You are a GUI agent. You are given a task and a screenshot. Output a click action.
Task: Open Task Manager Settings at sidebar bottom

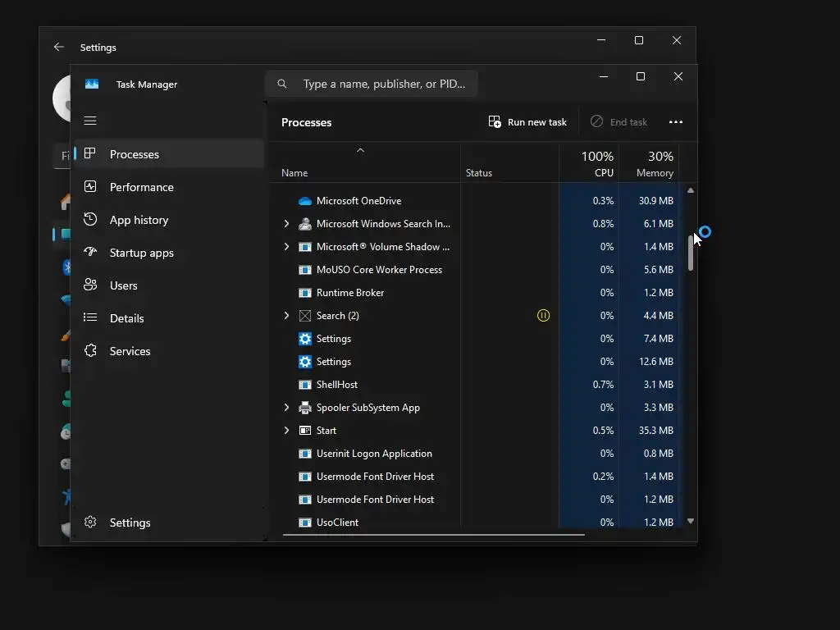(x=169, y=523)
